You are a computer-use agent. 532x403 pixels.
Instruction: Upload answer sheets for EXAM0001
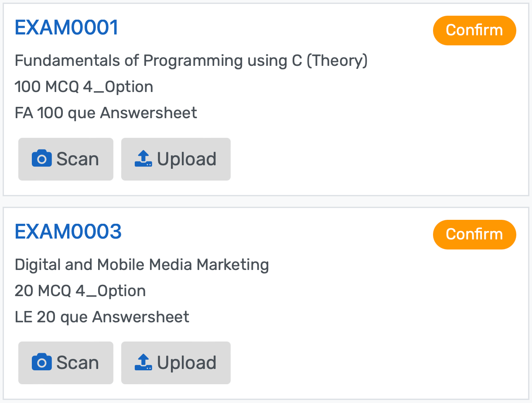pos(176,159)
